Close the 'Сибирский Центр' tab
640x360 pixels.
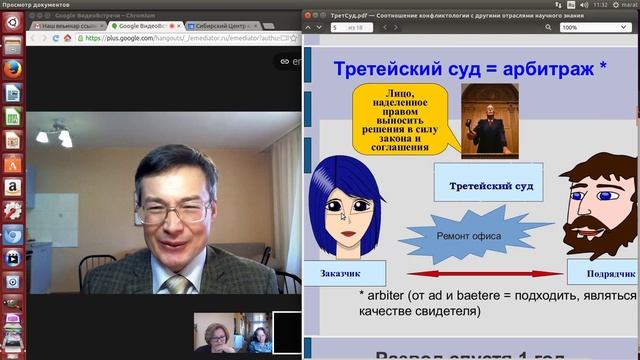click(x=256, y=26)
